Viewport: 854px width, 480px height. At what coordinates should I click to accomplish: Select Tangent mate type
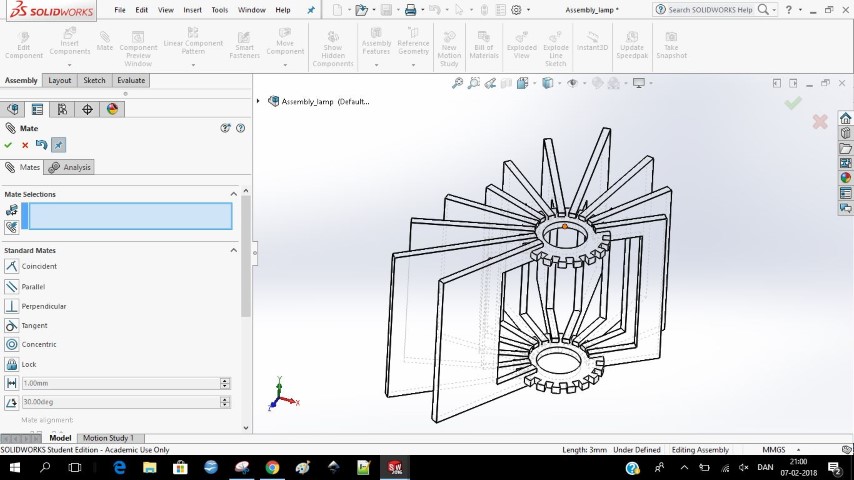pyautogui.click(x=26, y=325)
